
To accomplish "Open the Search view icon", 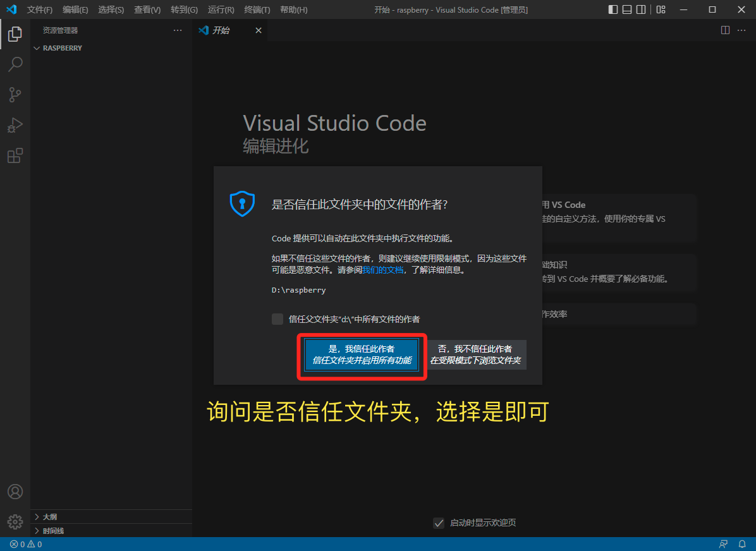I will tap(15, 64).
